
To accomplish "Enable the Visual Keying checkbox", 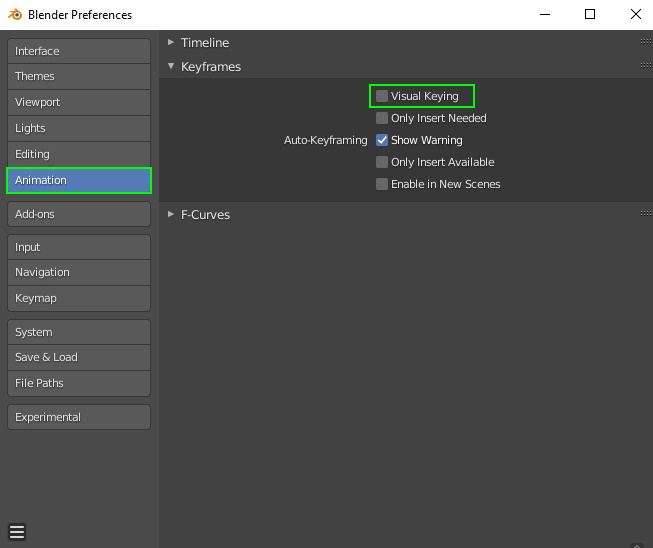I will (x=382, y=96).
